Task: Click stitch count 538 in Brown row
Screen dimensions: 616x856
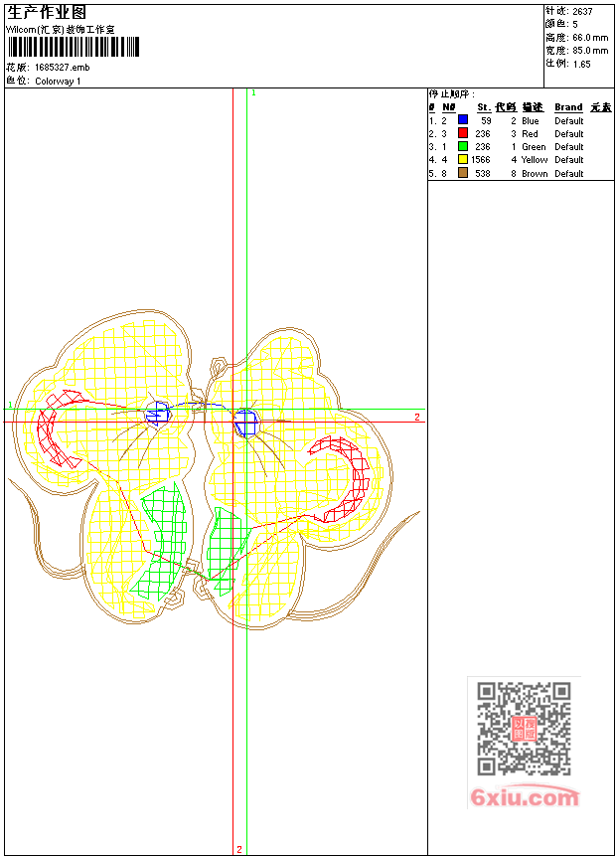Action: pyautogui.click(x=483, y=174)
